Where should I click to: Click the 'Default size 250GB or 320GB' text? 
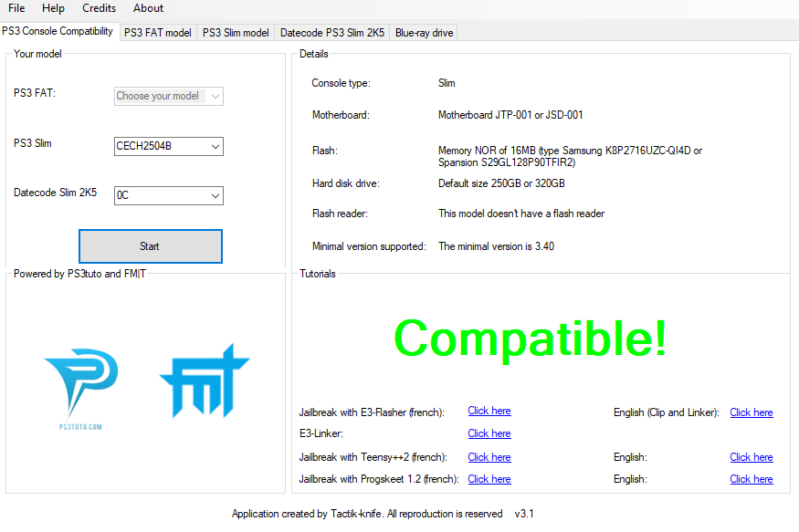point(501,183)
